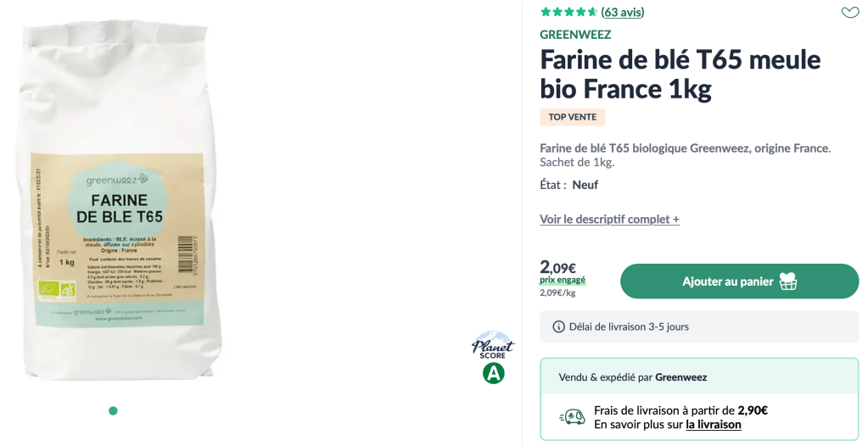Click the prix engagé label
The image size is (868, 446).
pyautogui.click(x=563, y=280)
